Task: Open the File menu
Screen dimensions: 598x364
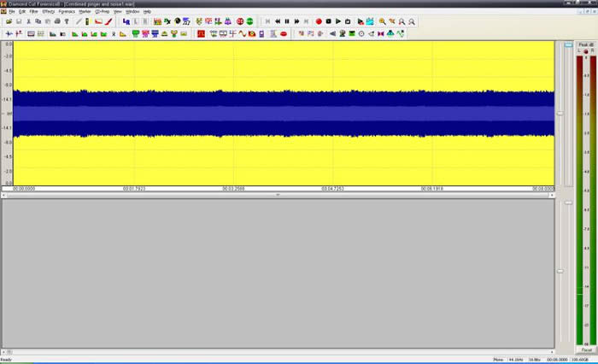Action: click(x=12, y=12)
